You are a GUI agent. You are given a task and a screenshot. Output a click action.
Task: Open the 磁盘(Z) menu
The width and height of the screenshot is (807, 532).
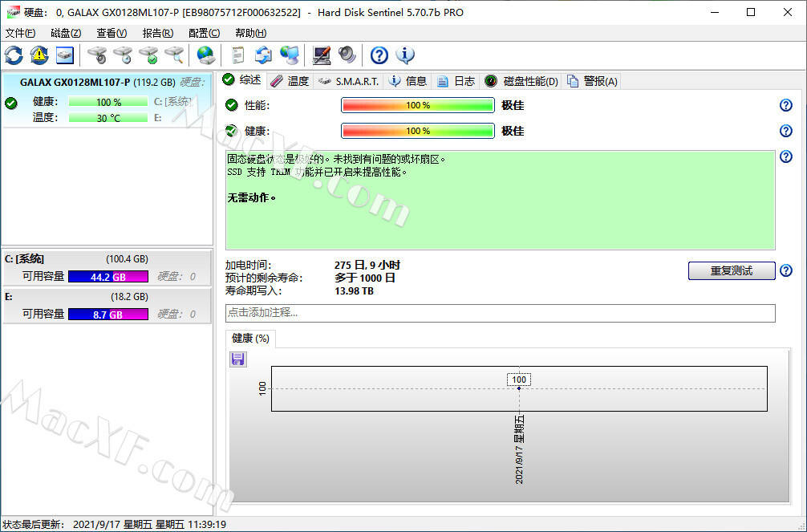[66, 33]
